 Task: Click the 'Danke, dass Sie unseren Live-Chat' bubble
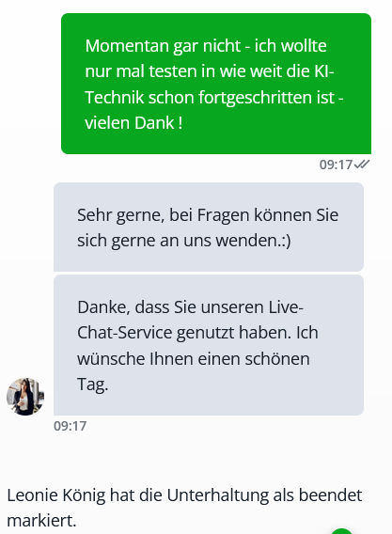[209, 345]
